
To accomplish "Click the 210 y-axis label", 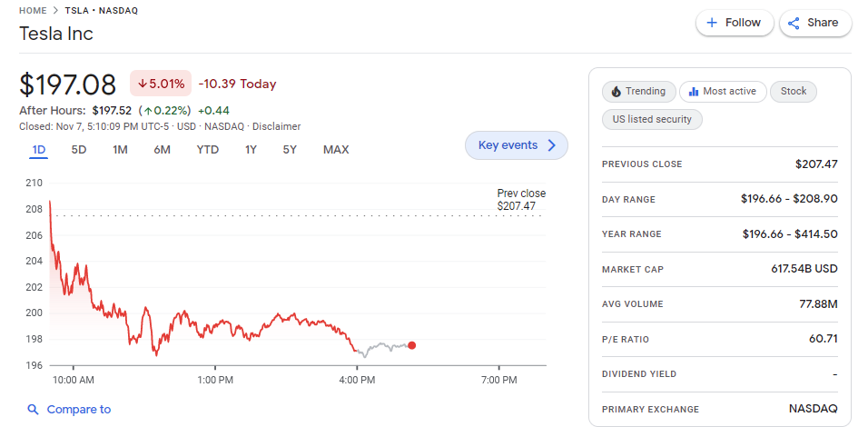I will tap(35, 183).
